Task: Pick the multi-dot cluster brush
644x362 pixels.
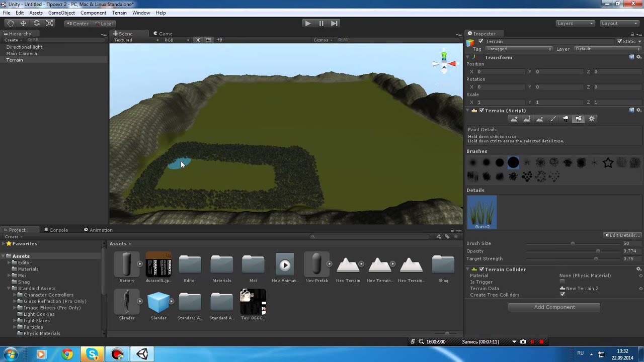Action: coord(527,176)
